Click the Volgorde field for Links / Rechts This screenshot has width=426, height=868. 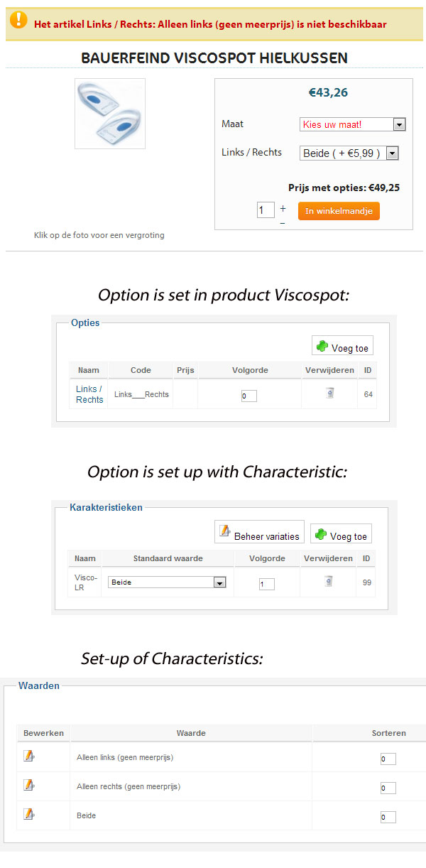pos(248,396)
